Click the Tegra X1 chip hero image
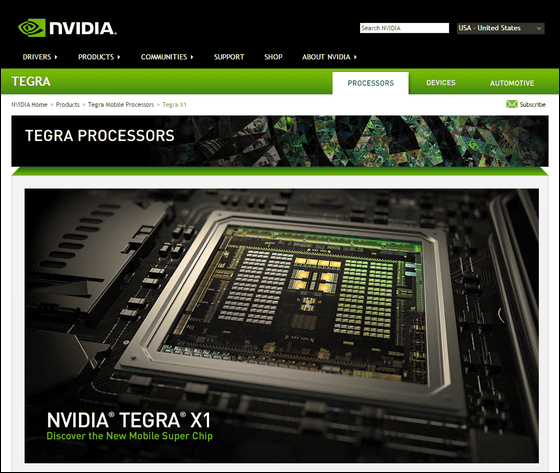Viewport: 560px width, 473px height. pos(281,326)
